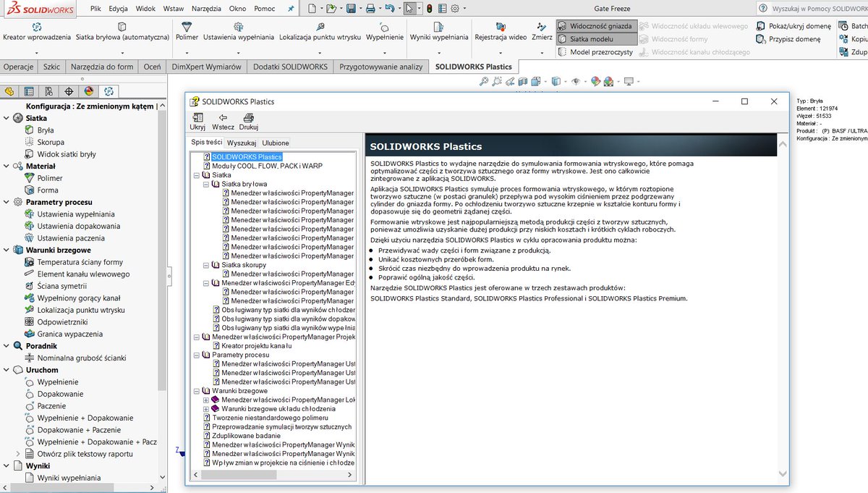Open the FeatureManager design tree tab
Viewport: 868px width, 493px height.
[9, 91]
